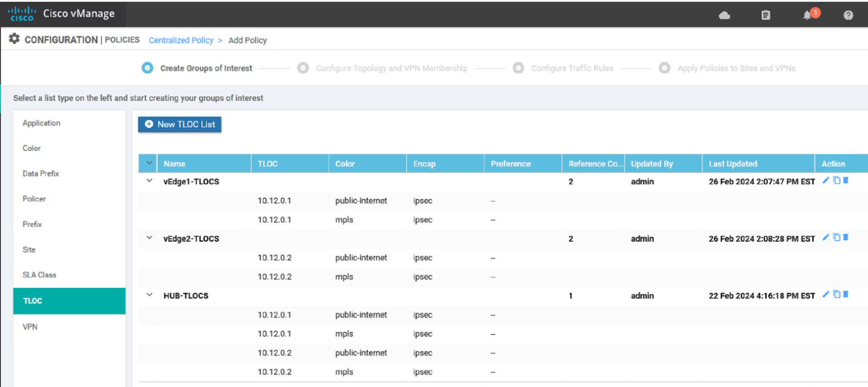868x387 pixels.
Task: Click the 22 Feb 2024 4:16:18 PM EST timestamp
Action: 762,295
